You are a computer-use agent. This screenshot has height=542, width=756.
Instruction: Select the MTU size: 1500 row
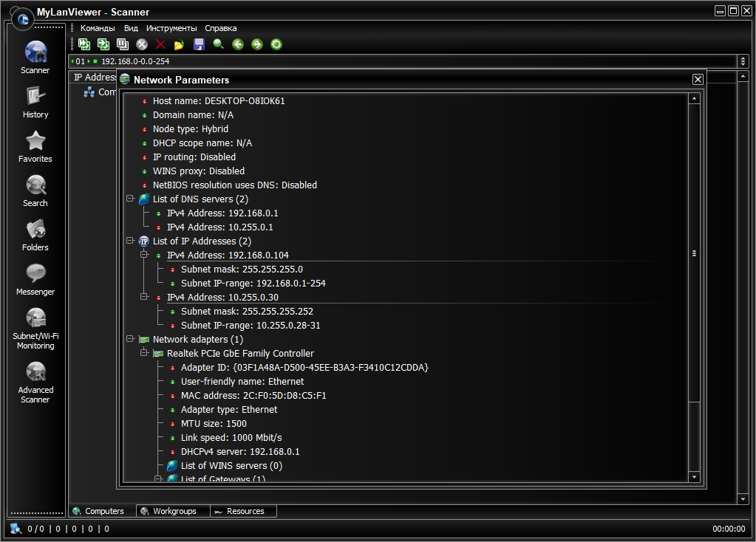[x=214, y=424]
